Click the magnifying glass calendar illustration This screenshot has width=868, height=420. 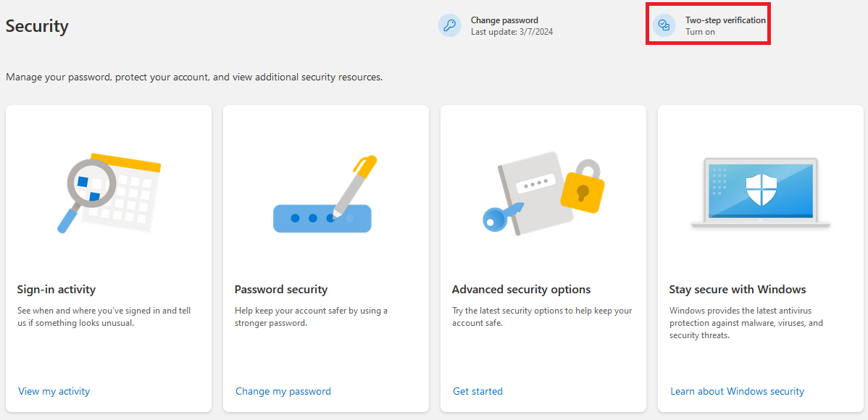(109, 192)
